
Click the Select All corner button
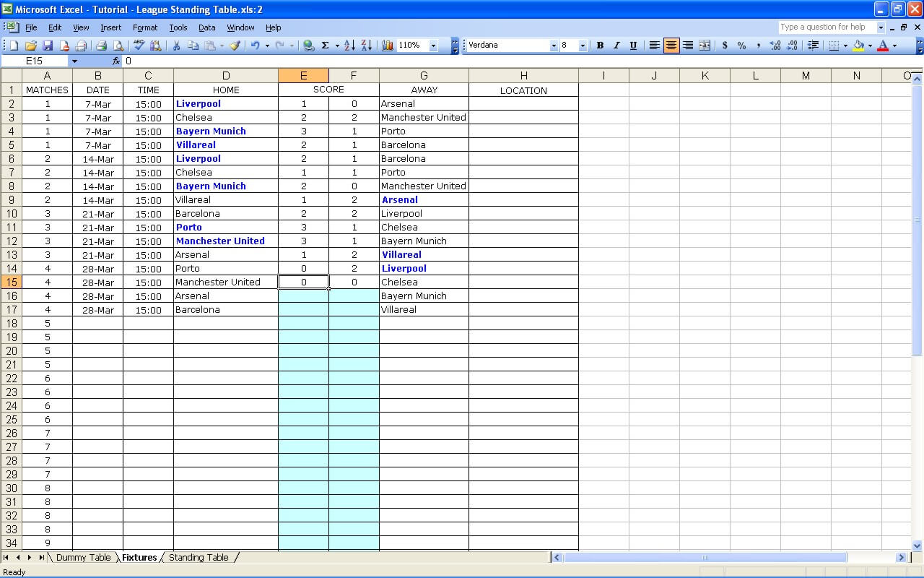tap(12, 76)
